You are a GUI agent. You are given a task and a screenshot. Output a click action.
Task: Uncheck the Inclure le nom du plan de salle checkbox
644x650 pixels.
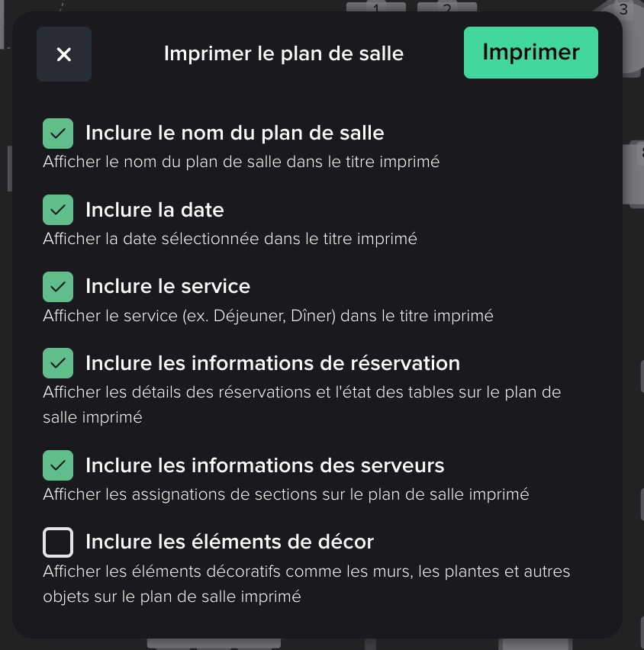pos(58,134)
